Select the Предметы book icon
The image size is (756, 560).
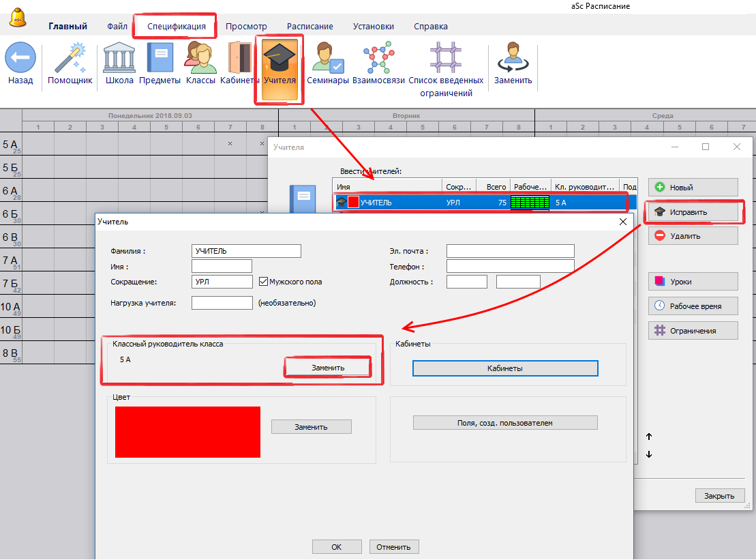(160, 59)
